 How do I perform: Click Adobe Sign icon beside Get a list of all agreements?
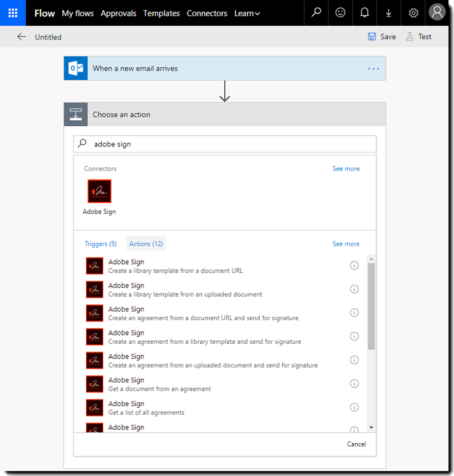95,408
